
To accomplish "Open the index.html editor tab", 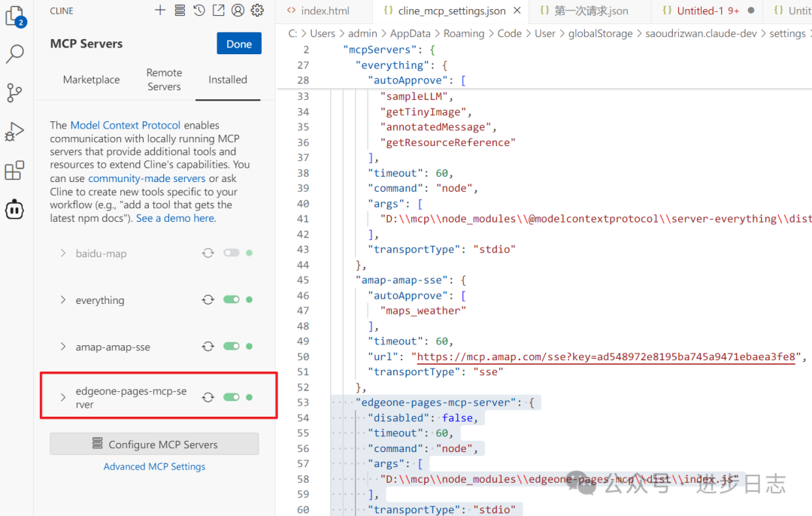I will pyautogui.click(x=325, y=11).
